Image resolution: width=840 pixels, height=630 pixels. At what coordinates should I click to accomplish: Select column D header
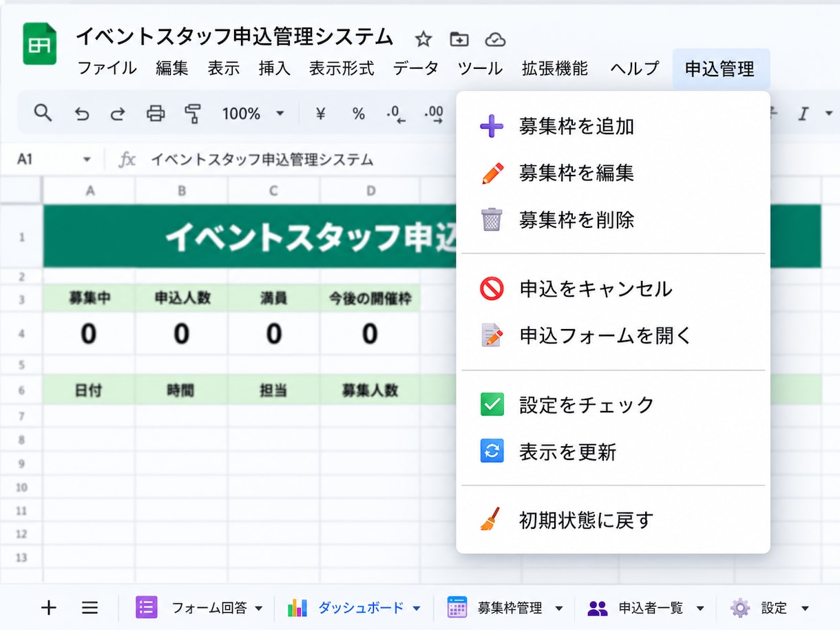[370, 191]
